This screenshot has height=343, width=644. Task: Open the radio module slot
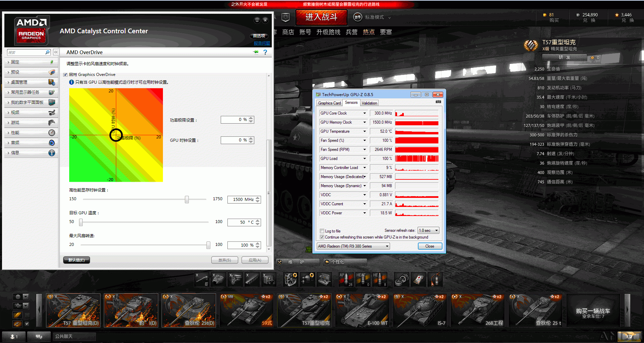pos(268,280)
